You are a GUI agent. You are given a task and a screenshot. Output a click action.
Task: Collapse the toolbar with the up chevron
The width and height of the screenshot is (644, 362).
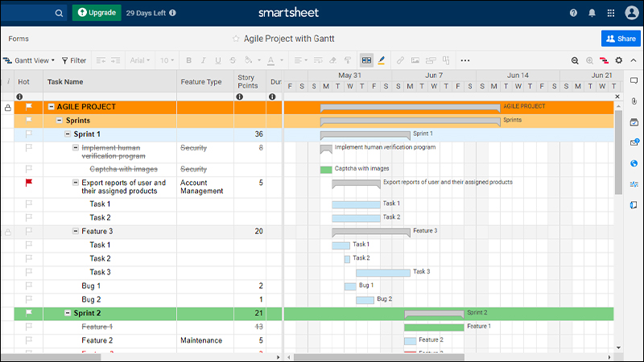pos(634,60)
